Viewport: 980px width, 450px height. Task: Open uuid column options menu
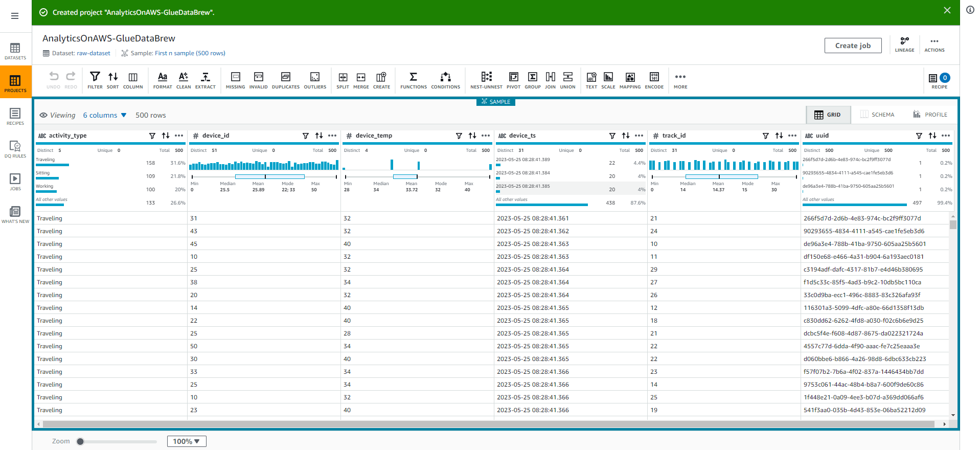pyautogui.click(x=946, y=136)
